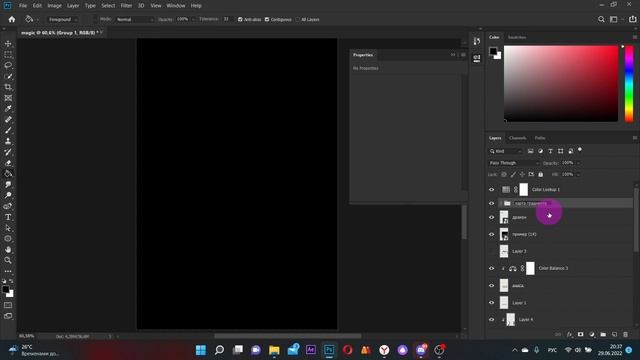Image resolution: width=640 pixels, height=360 pixels.
Task: Add a layer mask from Layers footer
Action: (580, 334)
